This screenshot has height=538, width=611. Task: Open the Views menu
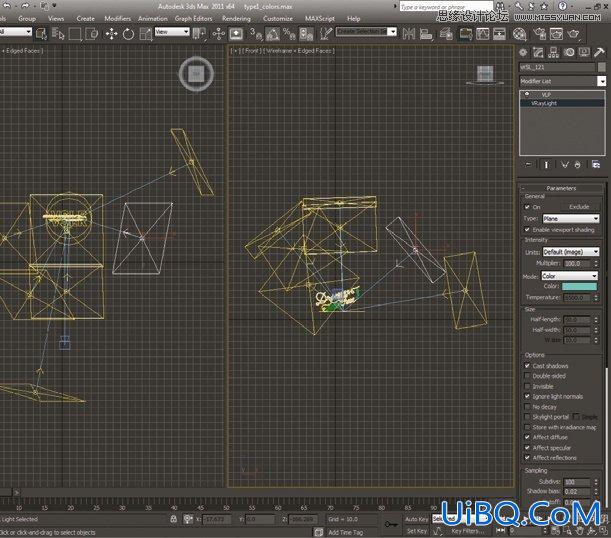(56, 18)
